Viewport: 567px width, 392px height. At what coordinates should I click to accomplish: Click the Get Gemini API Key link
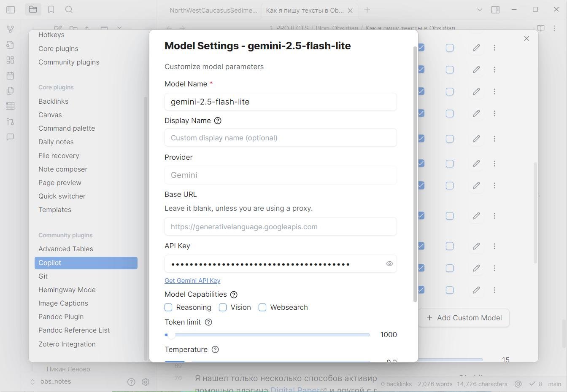(x=192, y=280)
